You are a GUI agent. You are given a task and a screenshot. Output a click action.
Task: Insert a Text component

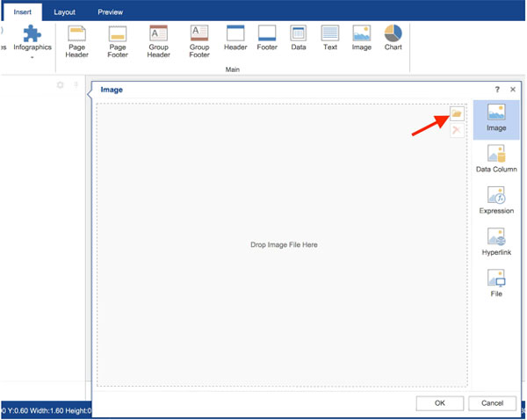[x=330, y=38]
